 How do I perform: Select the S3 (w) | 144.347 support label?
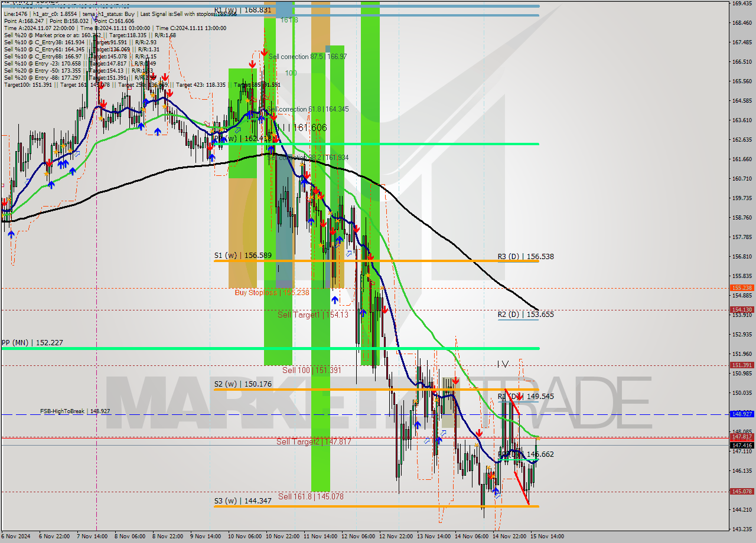point(243,501)
